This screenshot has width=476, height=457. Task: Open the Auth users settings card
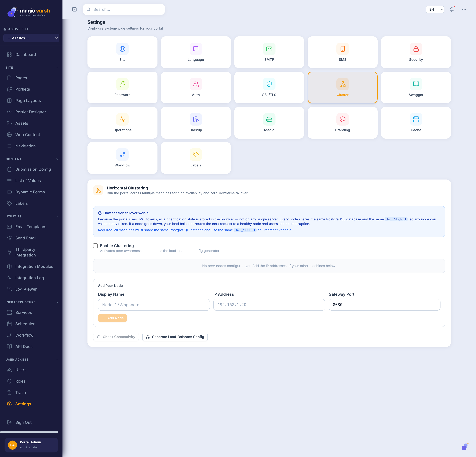(196, 87)
